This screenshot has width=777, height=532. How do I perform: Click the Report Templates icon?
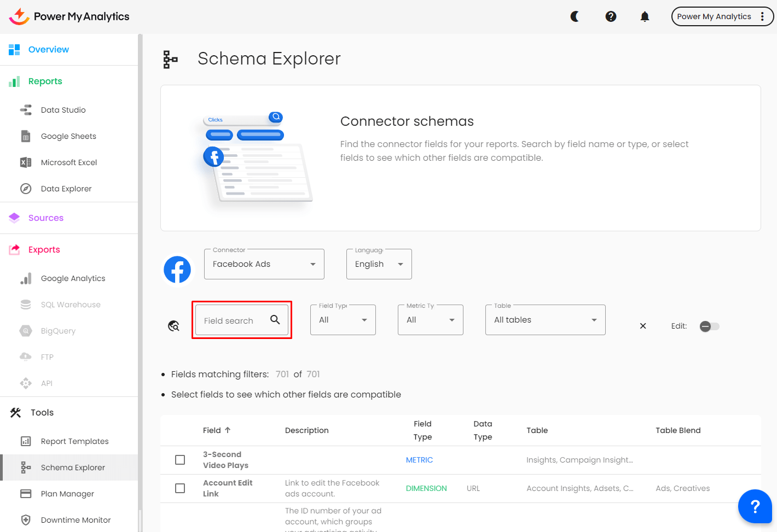click(x=26, y=441)
